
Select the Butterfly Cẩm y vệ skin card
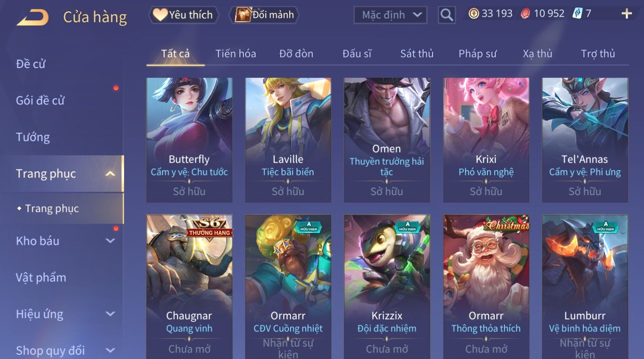click(x=189, y=140)
